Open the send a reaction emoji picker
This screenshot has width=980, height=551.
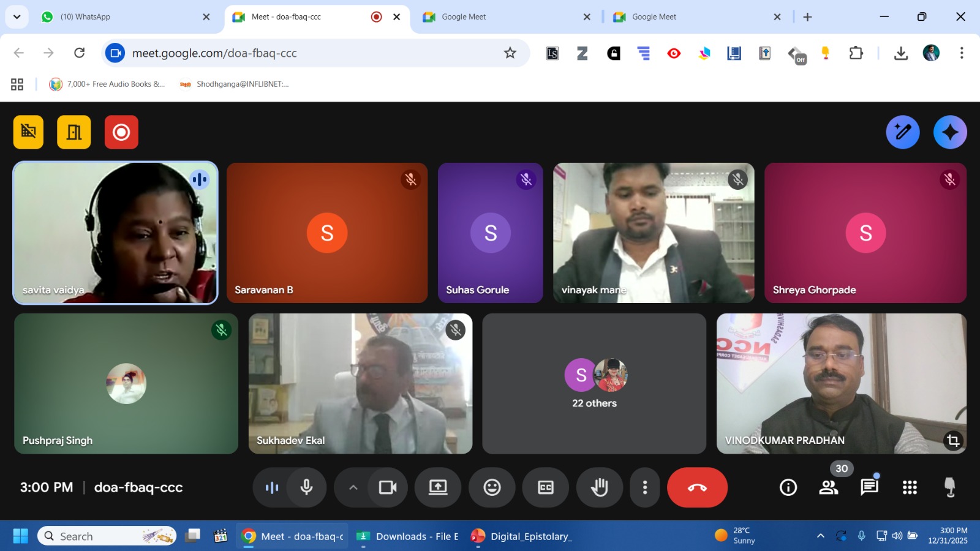click(x=492, y=487)
